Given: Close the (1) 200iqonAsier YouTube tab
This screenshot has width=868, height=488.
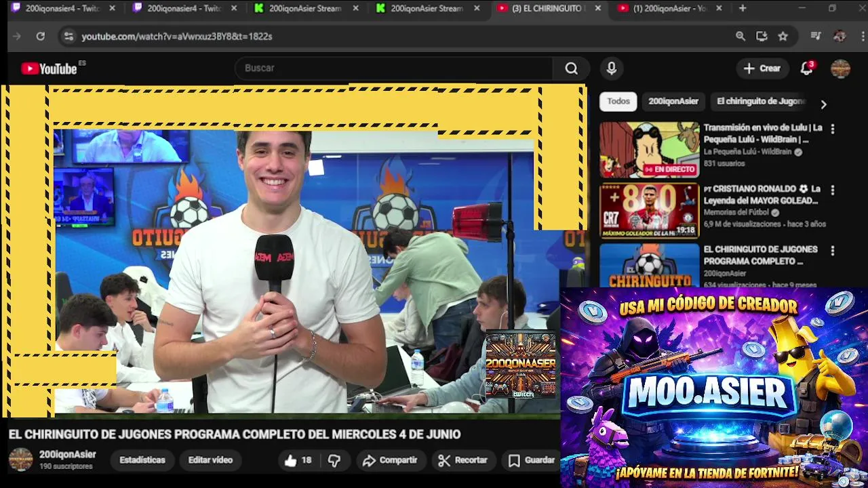Looking at the screenshot, I should point(719,9).
